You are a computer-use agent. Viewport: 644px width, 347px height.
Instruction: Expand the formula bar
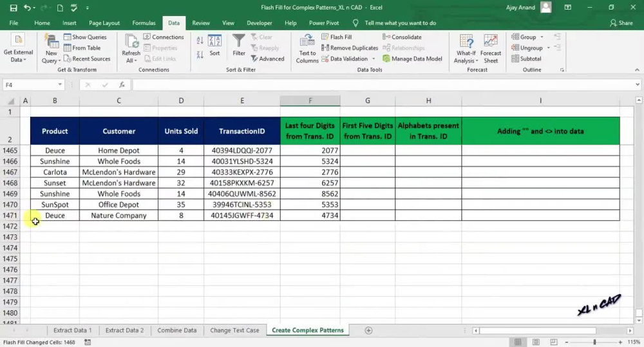point(638,84)
